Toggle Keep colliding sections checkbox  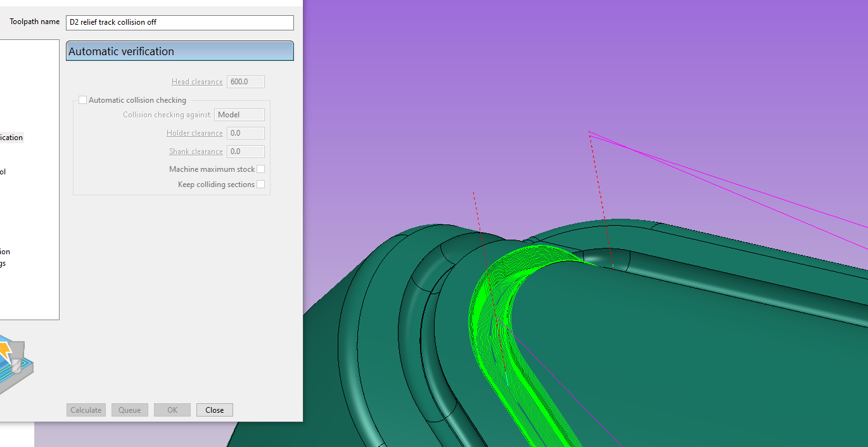click(260, 185)
